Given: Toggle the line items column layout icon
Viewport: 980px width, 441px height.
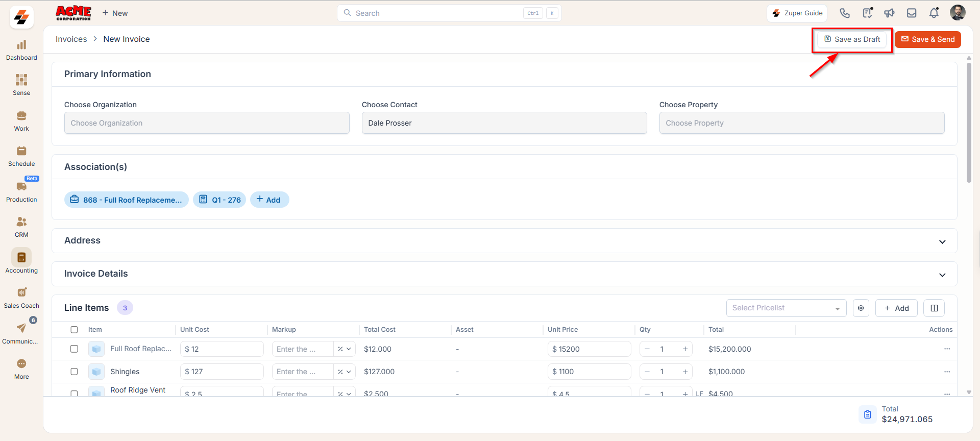Looking at the screenshot, I should coord(934,308).
